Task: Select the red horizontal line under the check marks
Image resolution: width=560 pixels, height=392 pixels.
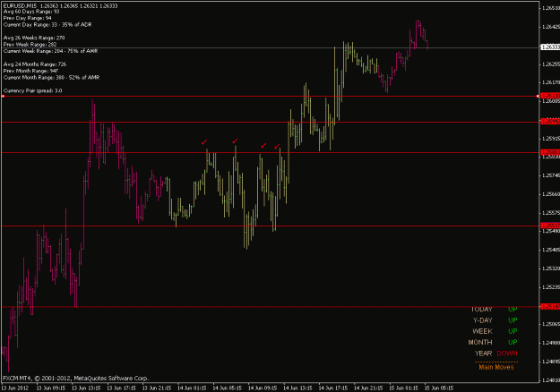Action: pos(270,152)
